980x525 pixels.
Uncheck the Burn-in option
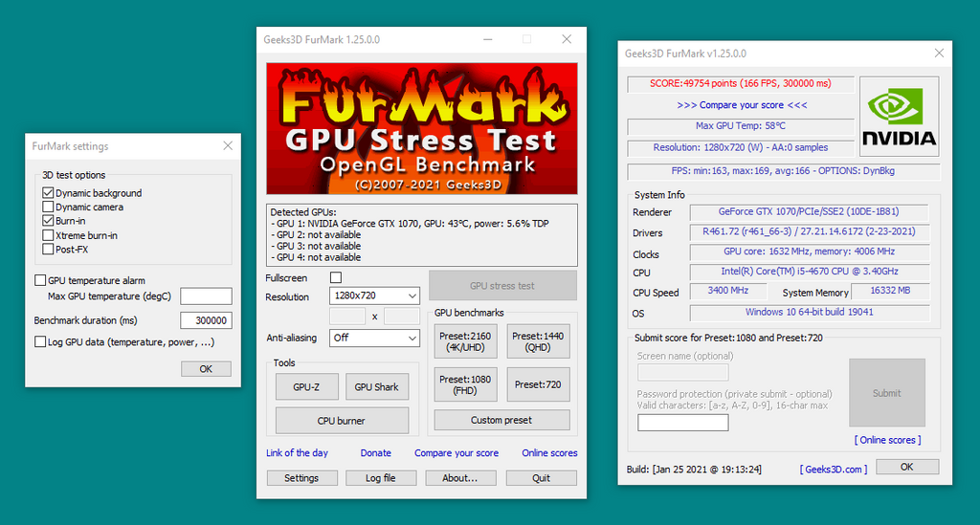coord(48,220)
